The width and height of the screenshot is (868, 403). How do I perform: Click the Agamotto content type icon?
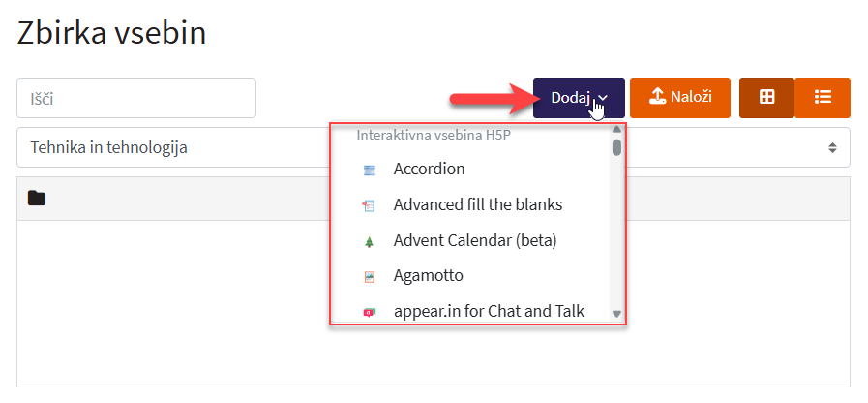click(x=369, y=277)
